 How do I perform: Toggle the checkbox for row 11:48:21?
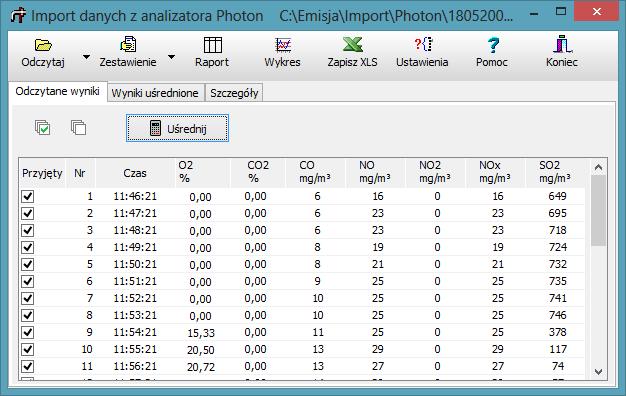point(28,230)
